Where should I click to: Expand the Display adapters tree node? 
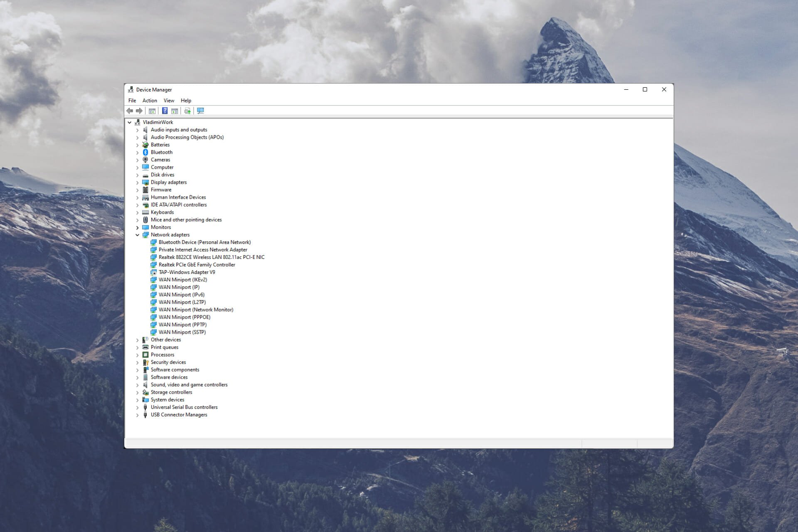(138, 182)
